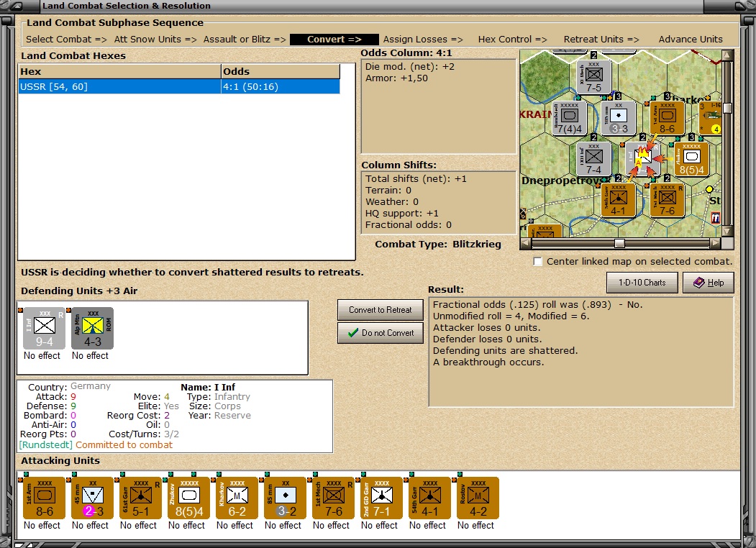The width and height of the screenshot is (756, 548).
Task: Enable Center linked map on selected combat
Action: pyautogui.click(x=537, y=262)
